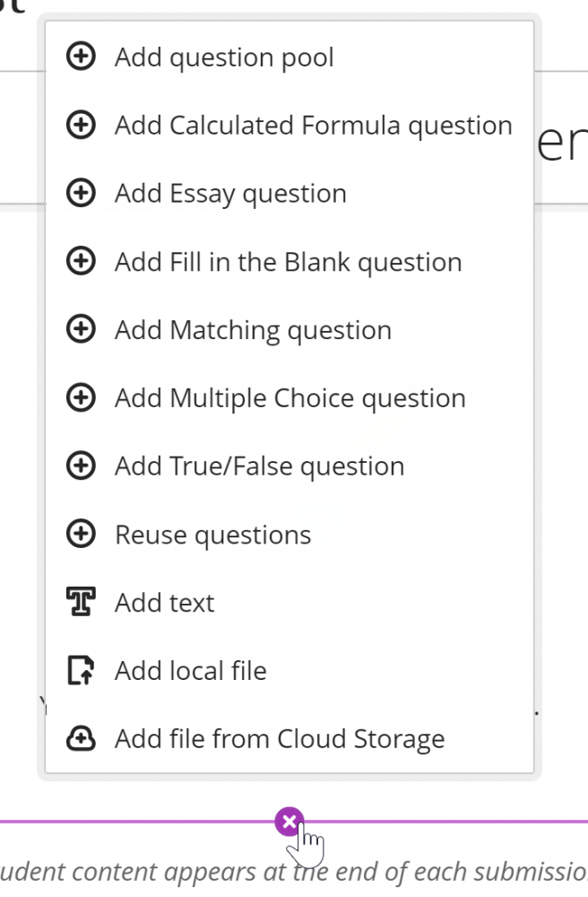Click the text T icon
Screen dimensions: 588x897
pyautogui.click(x=81, y=603)
